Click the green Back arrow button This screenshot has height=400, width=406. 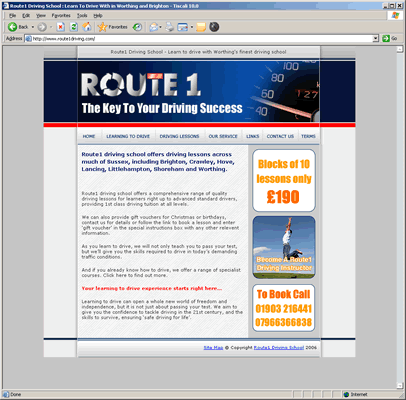pyautogui.click(x=13, y=27)
